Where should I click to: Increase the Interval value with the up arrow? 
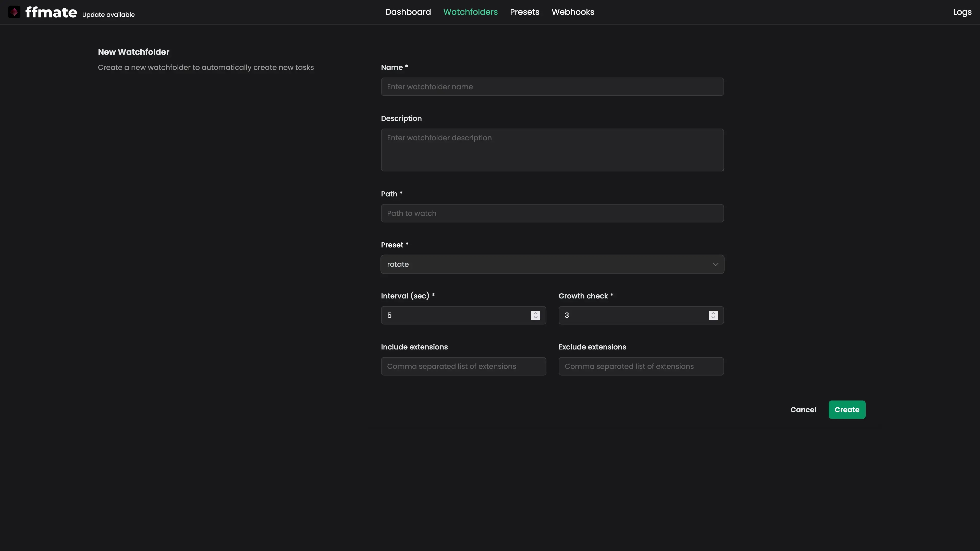[x=535, y=313]
